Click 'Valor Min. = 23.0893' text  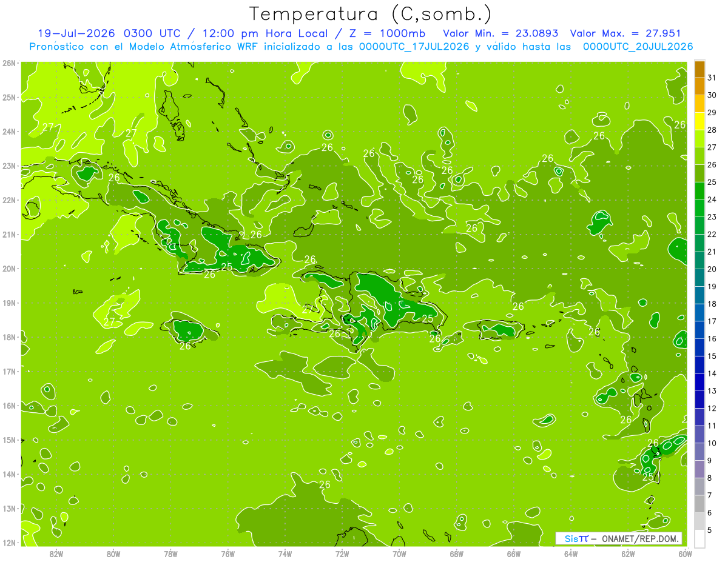pos(500,33)
